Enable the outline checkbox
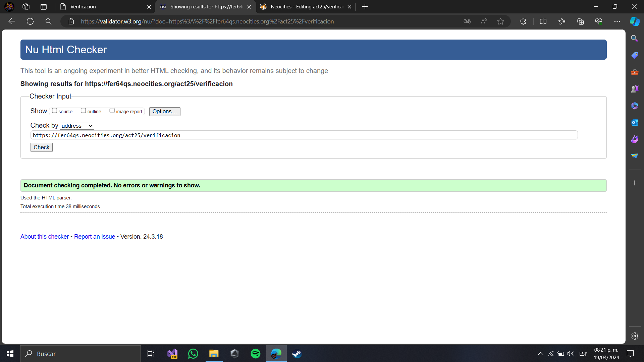644x362 pixels. click(x=83, y=111)
